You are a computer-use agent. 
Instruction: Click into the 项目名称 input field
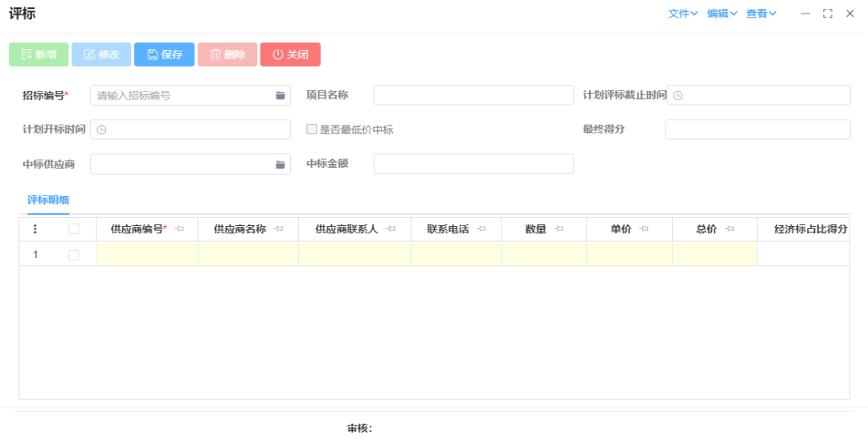(474, 95)
